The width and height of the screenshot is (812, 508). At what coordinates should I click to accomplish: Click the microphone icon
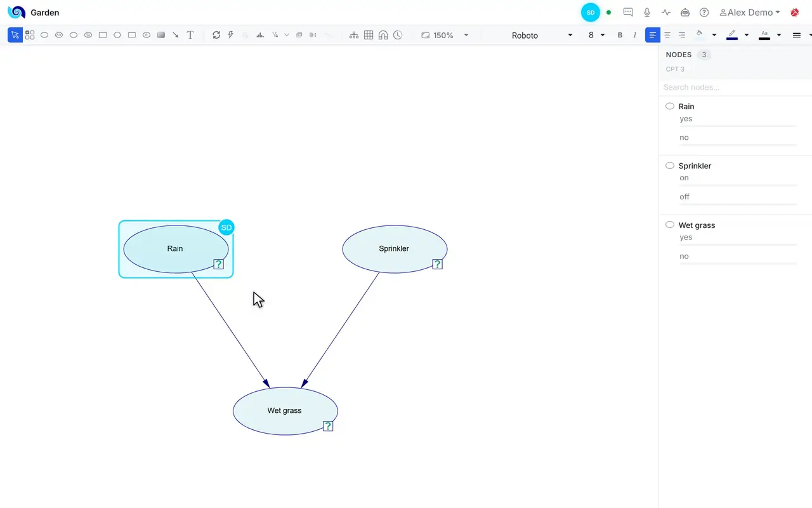coord(647,12)
